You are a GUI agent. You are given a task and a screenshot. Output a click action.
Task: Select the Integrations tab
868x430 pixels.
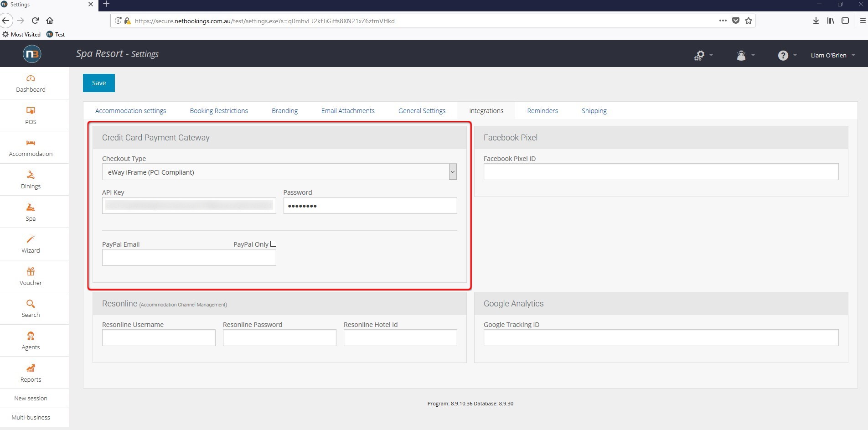pyautogui.click(x=486, y=111)
